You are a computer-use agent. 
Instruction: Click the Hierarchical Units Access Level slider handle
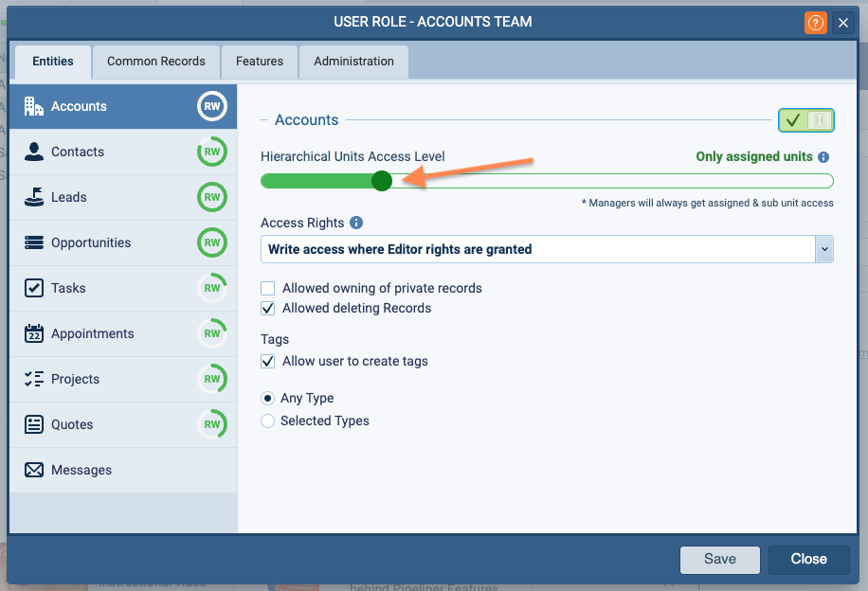click(382, 181)
